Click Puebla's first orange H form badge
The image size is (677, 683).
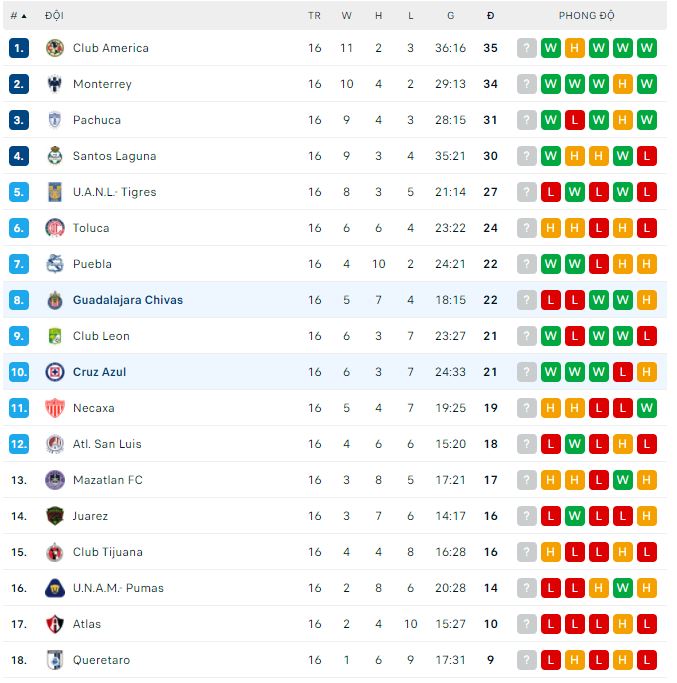click(x=623, y=264)
